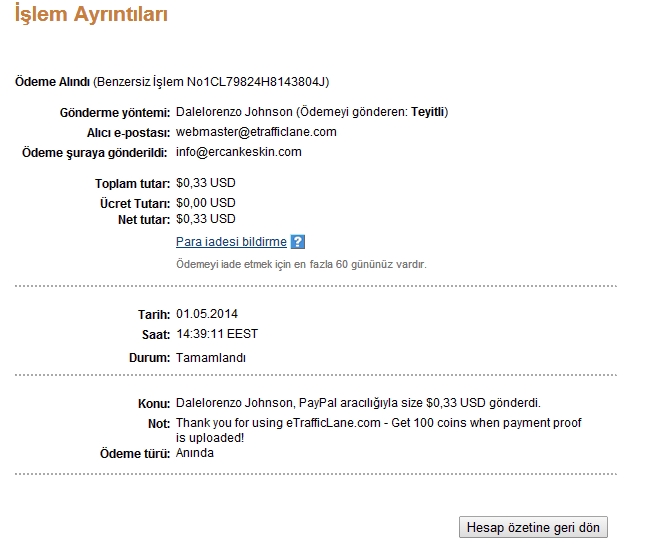667x560 pixels.
Task: Click the Teyitli verified status text
Action: pyautogui.click(x=428, y=112)
